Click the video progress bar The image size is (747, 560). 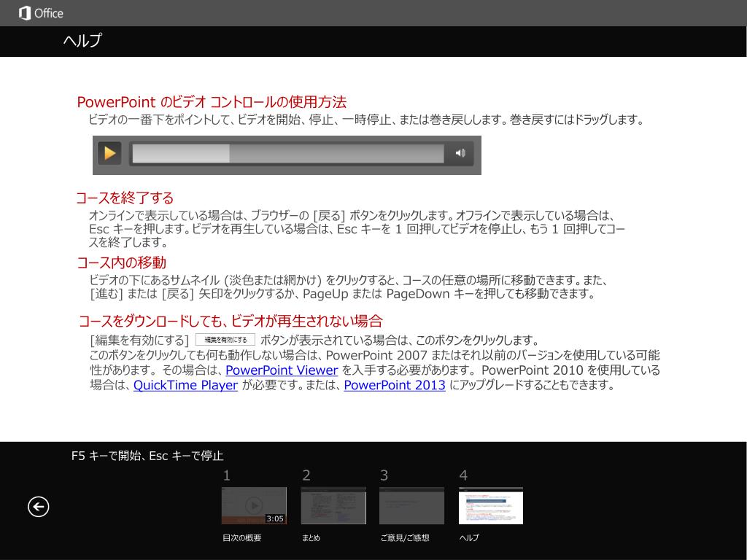point(287,153)
